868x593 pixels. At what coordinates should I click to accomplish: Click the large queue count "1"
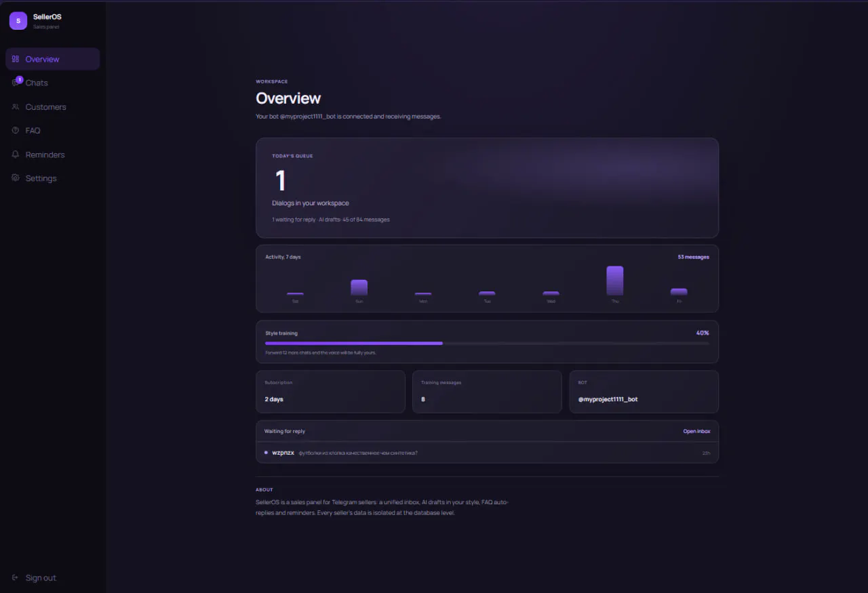tap(280, 181)
